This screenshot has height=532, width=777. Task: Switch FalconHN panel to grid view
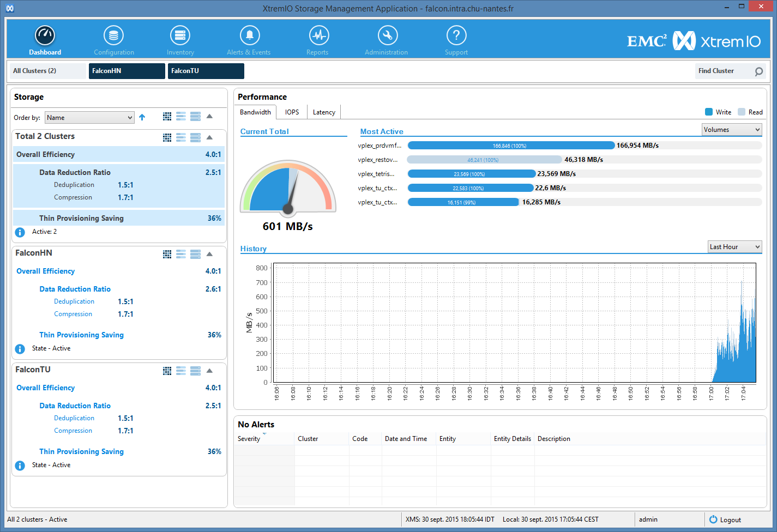(167, 254)
